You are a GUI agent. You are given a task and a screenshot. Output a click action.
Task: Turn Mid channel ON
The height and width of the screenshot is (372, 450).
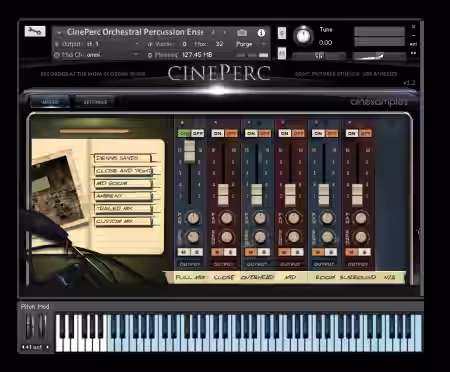coord(285,133)
